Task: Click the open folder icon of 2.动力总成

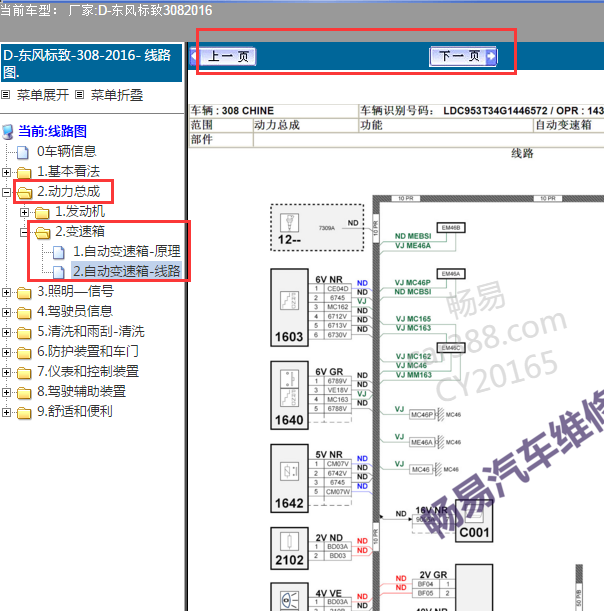Action: pos(25,192)
